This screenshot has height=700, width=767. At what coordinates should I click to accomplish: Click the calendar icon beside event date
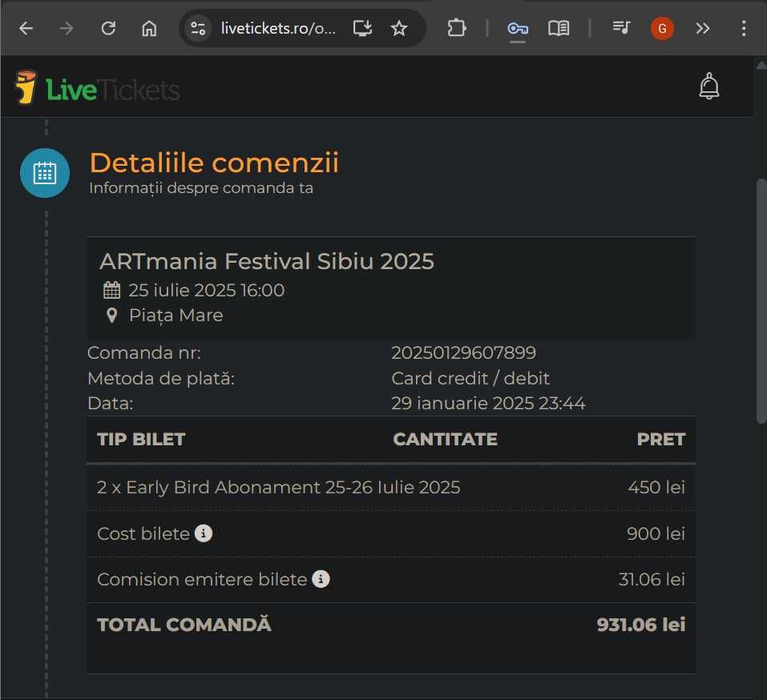pyautogui.click(x=111, y=291)
